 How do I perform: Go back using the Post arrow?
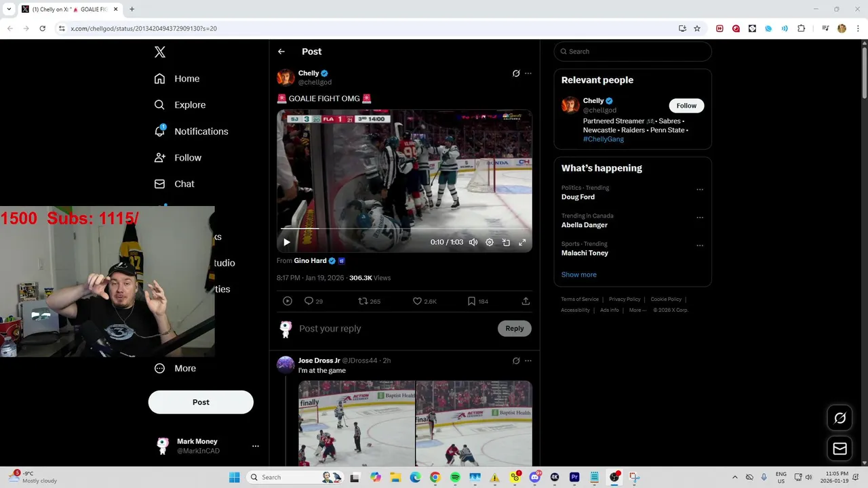[281, 52]
